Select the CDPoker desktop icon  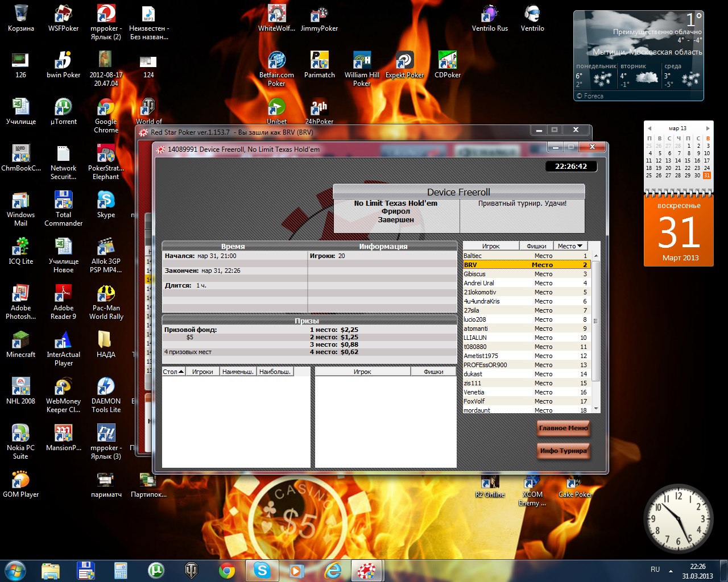pos(448,65)
